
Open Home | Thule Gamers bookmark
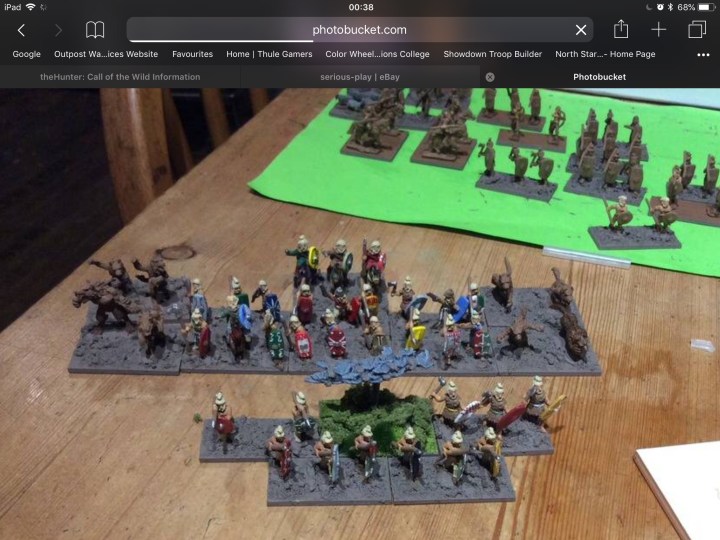click(x=269, y=54)
